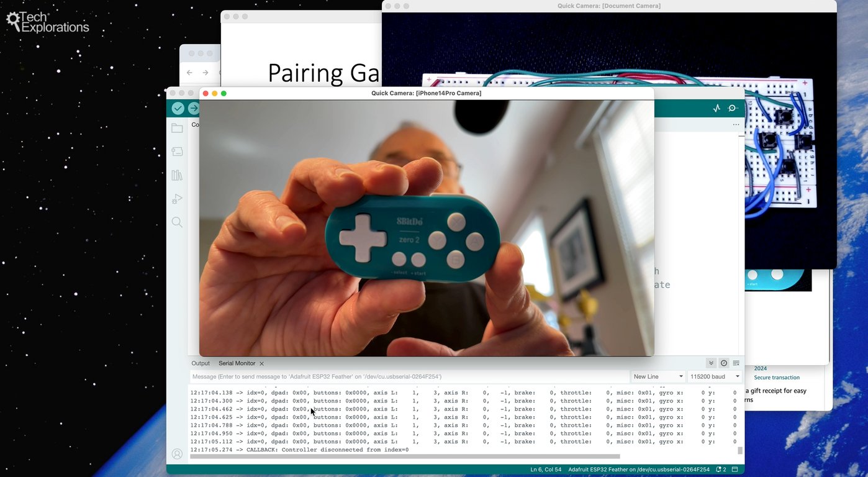
Task: Switch to the Output tab
Action: point(201,363)
